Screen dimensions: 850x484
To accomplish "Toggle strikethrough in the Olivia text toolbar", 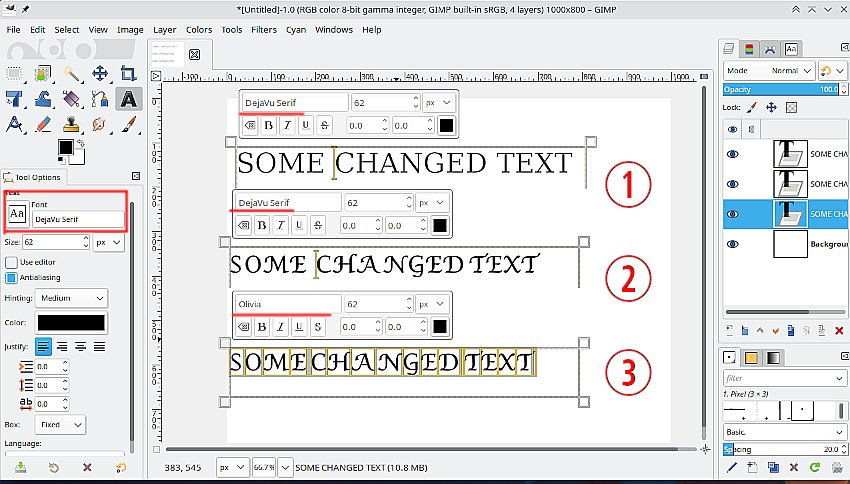I will (x=318, y=327).
